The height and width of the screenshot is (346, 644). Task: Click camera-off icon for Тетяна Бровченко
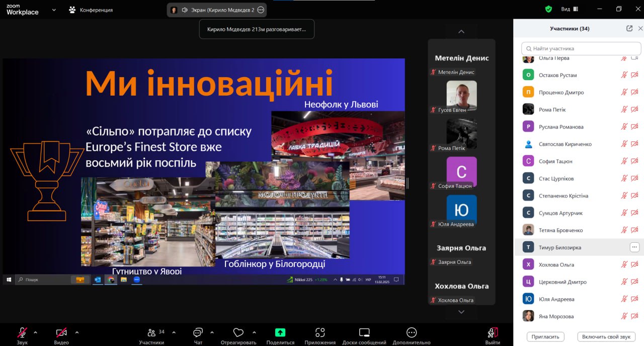(x=634, y=230)
